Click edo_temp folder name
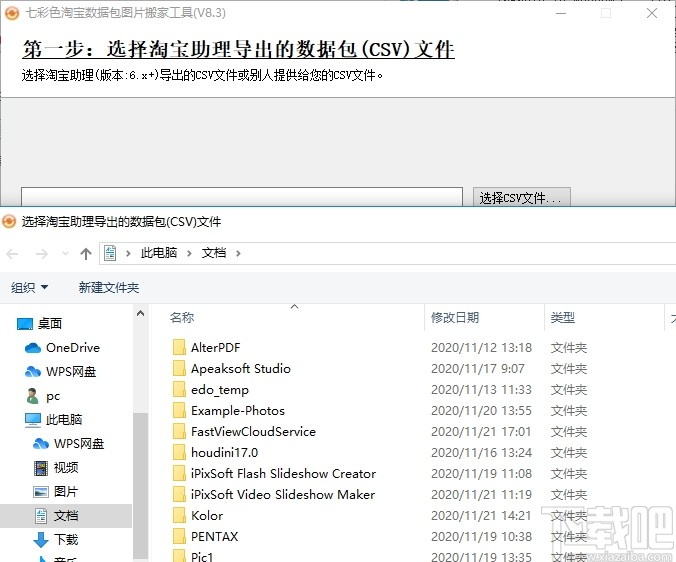The image size is (676, 562). coord(220,390)
